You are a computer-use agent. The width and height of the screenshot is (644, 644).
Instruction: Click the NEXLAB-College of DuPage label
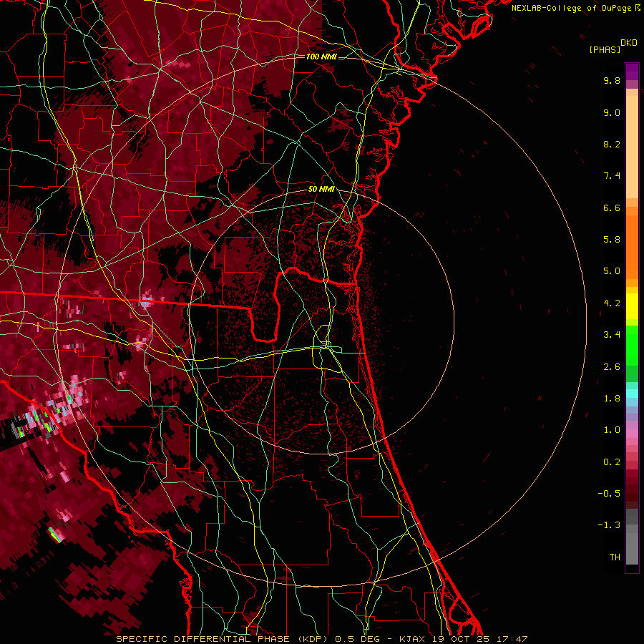coord(571,8)
